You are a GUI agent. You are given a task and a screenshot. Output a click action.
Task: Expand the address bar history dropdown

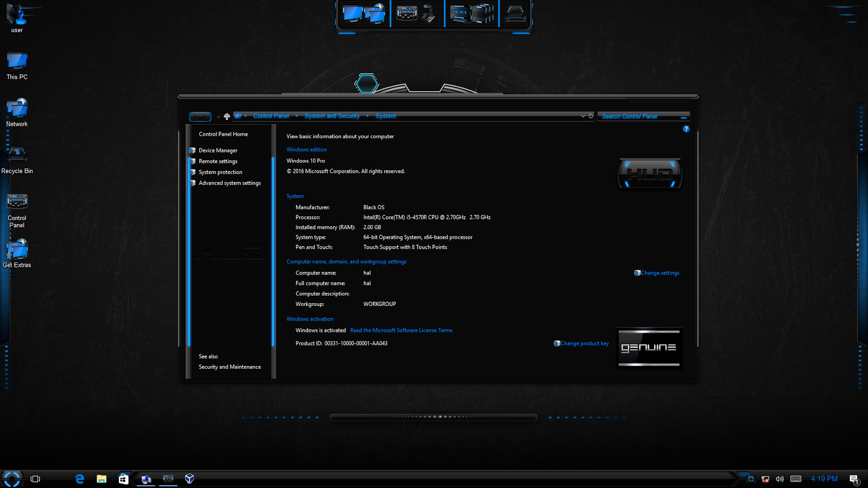(x=583, y=116)
